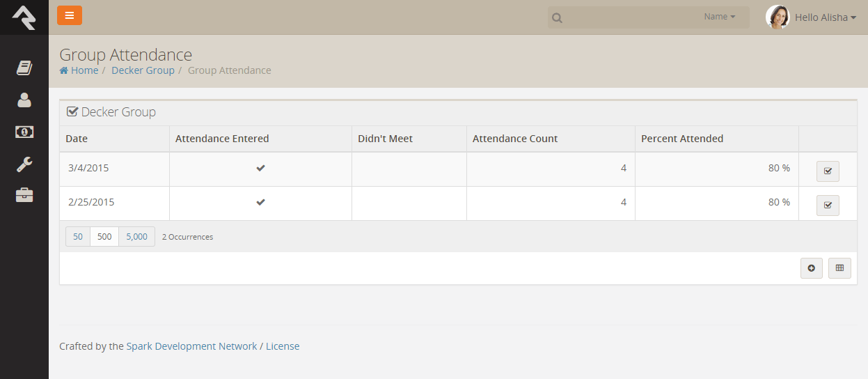
Task: Export grid with the table icon button
Action: [x=839, y=268]
